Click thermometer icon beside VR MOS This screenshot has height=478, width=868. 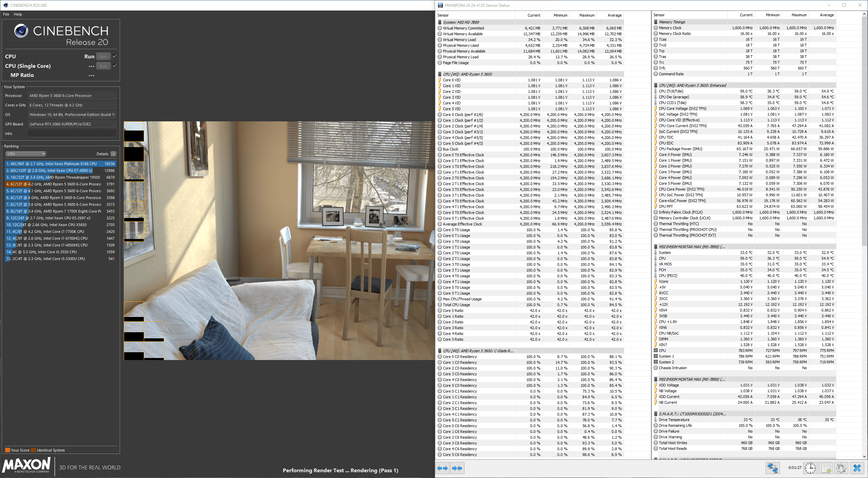[656, 264]
